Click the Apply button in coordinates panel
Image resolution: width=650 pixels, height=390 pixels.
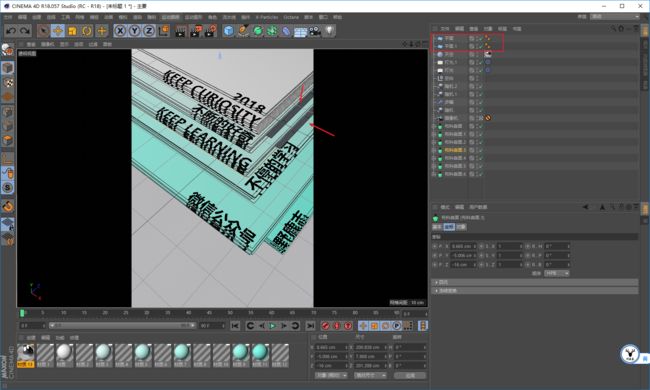point(410,375)
